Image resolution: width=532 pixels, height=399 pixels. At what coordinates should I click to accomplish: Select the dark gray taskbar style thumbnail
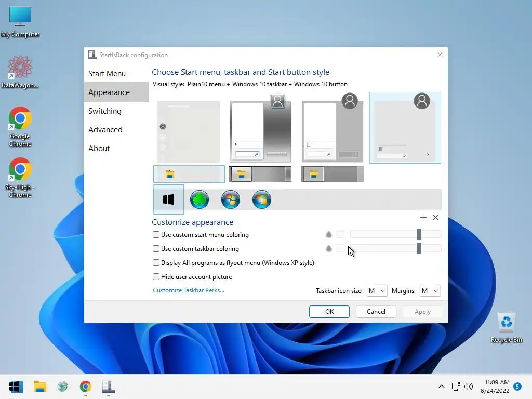pos(332,174)
